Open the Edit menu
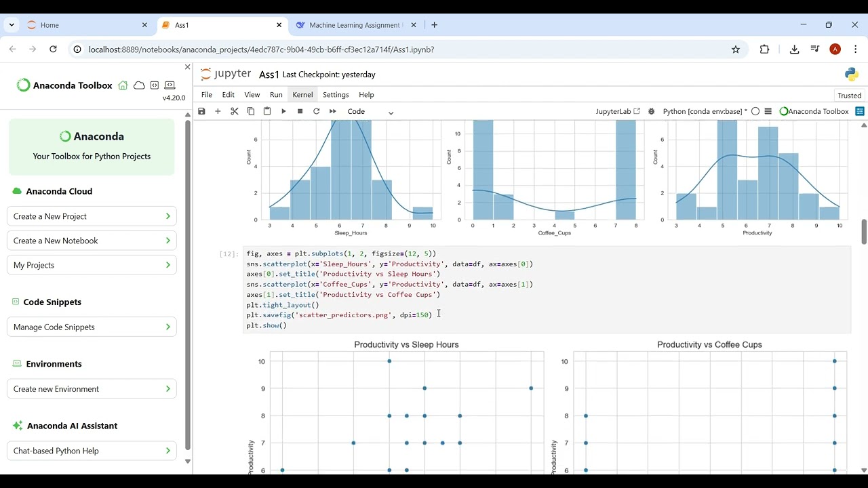868x488 pixels. click(229, 95)
